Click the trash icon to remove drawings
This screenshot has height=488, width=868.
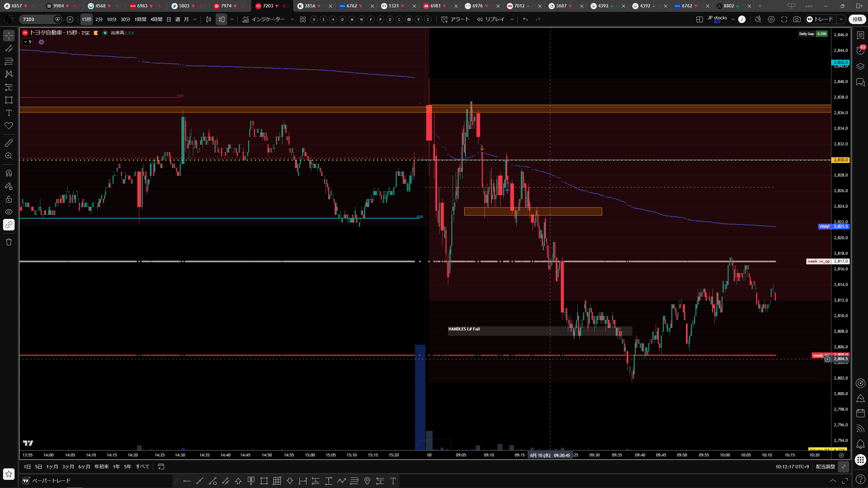[x=9, y=242]
